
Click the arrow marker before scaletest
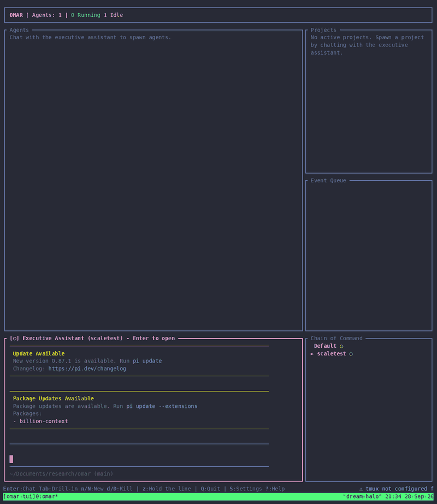coord(312,354)
